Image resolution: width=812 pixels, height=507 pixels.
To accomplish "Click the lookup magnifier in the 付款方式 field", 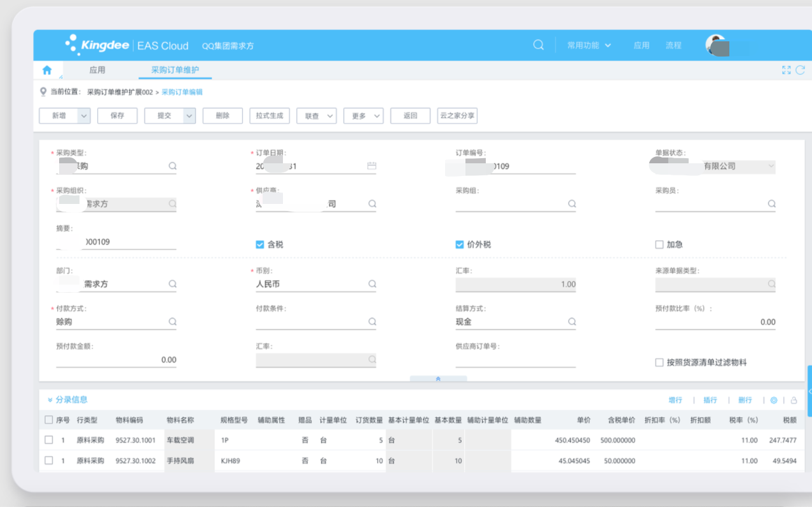I will tap(172, 321).
